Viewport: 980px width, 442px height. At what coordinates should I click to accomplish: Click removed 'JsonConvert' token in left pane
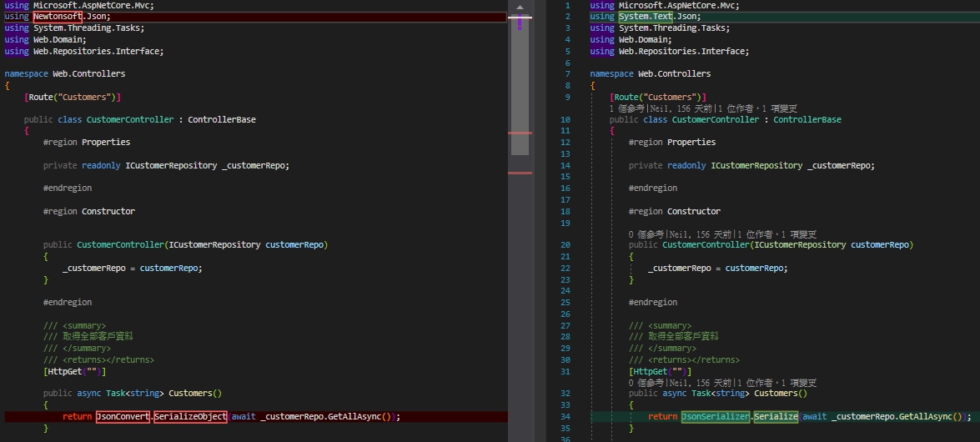(x=122, y=416)
